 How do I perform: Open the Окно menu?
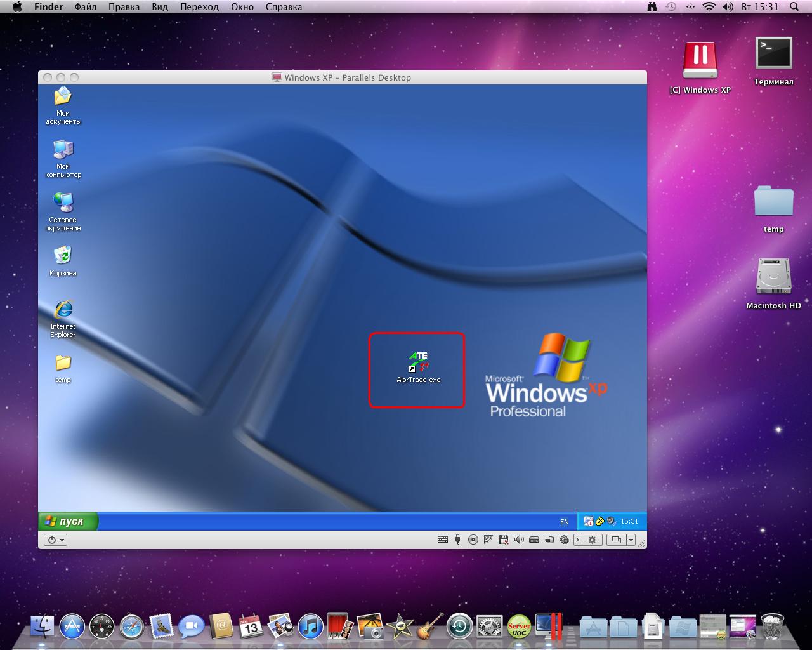point(242,7)
